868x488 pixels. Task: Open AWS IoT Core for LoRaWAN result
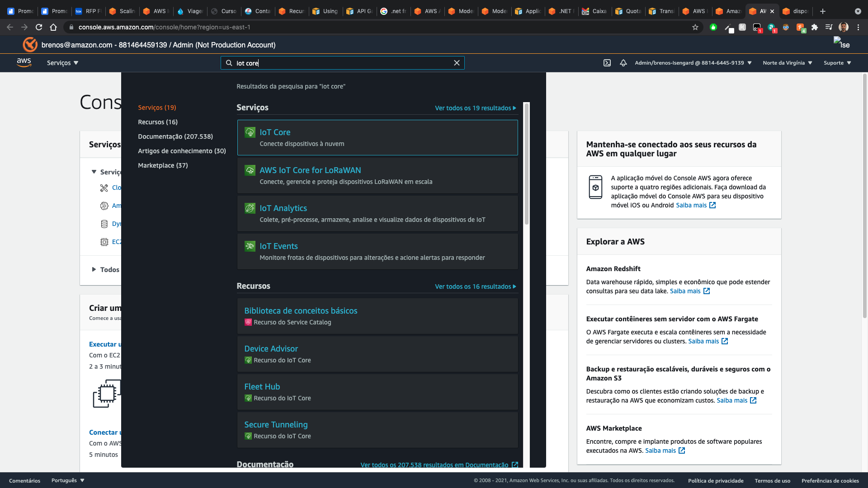[x=310, y=170]
